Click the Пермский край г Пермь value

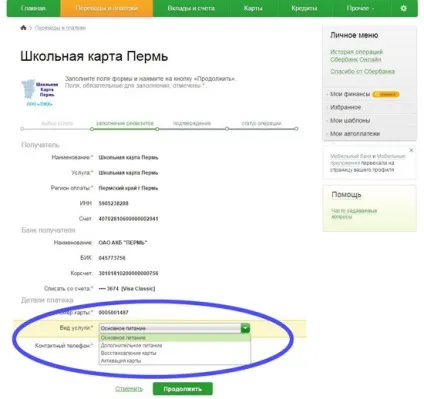click(x=128, y=188)
